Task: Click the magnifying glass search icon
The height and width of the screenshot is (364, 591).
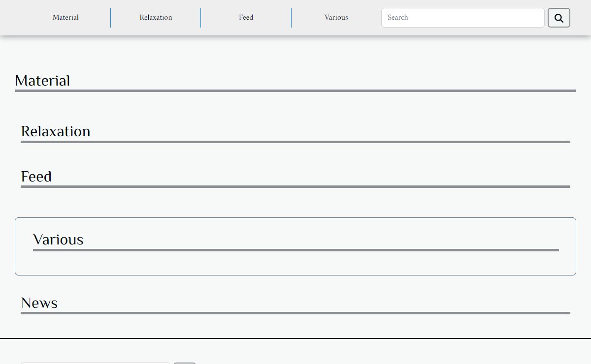Action: tap(558, 18)
